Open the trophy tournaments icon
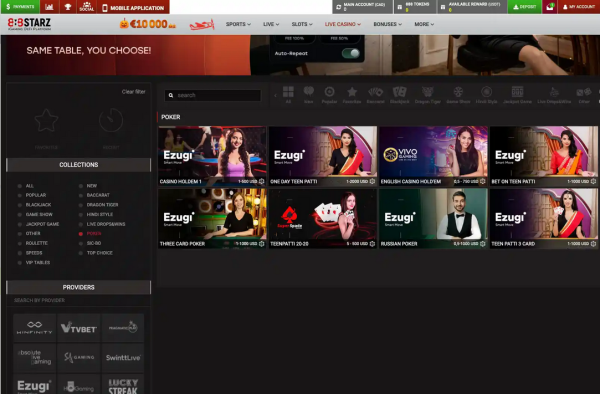The height and width of the screenshot is (394, 600). (68, 7)
